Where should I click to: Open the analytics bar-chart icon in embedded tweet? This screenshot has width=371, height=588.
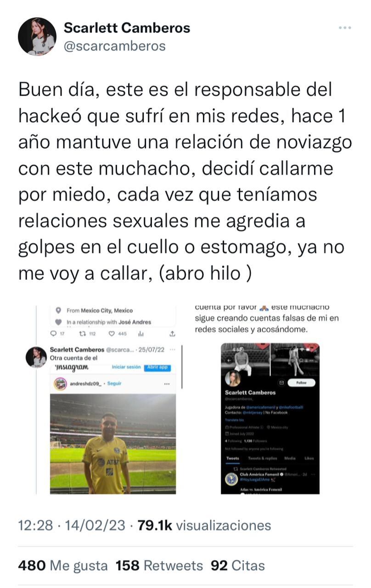141,334
